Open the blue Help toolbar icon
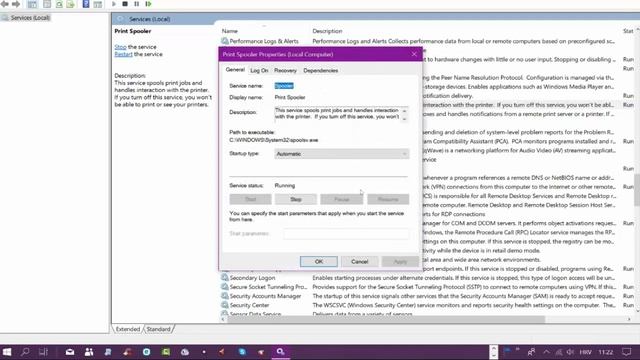This screenshot has height=360, width=640. pos(86,4)
